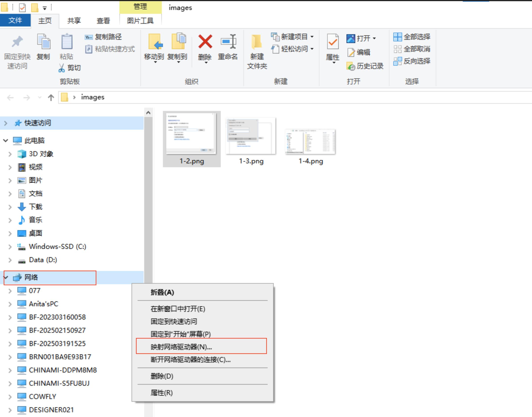Select Map network drive menu entry
The height and width of the screenshot is (417, 532).
(x=181, y=347)
